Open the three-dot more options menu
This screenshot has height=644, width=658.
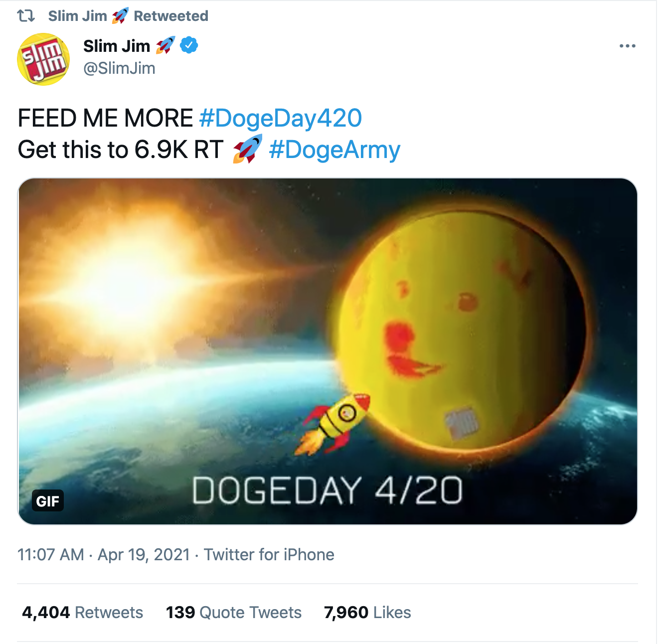coord(627,46)
